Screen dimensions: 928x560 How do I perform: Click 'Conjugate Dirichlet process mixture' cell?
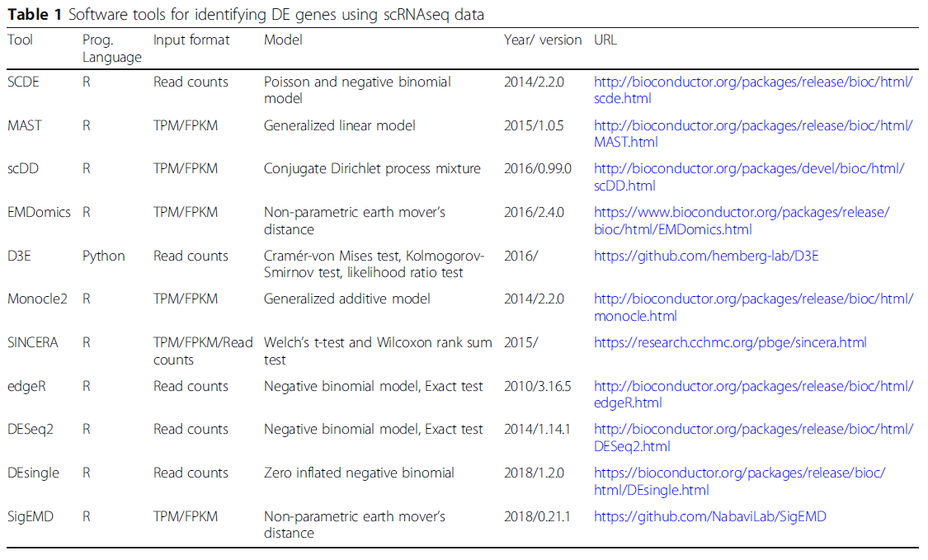tap(372, 169)
